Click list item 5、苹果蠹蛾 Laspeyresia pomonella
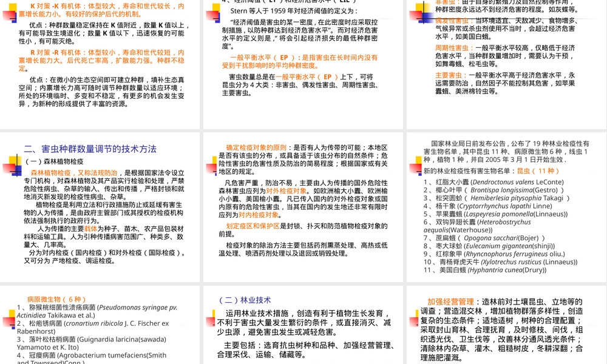Screen dimensions: 607x364 click(x=495, y=214)
